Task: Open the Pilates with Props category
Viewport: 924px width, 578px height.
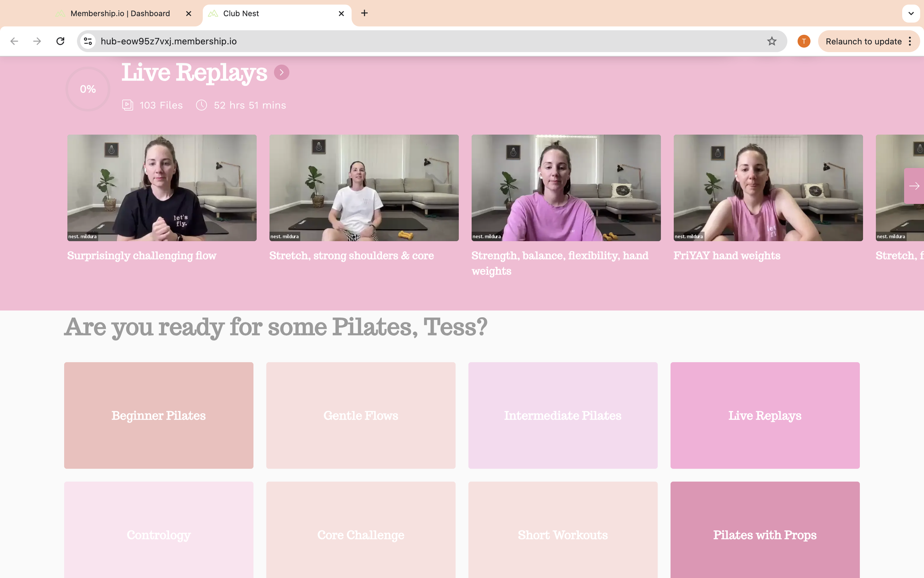Action: 765,534
